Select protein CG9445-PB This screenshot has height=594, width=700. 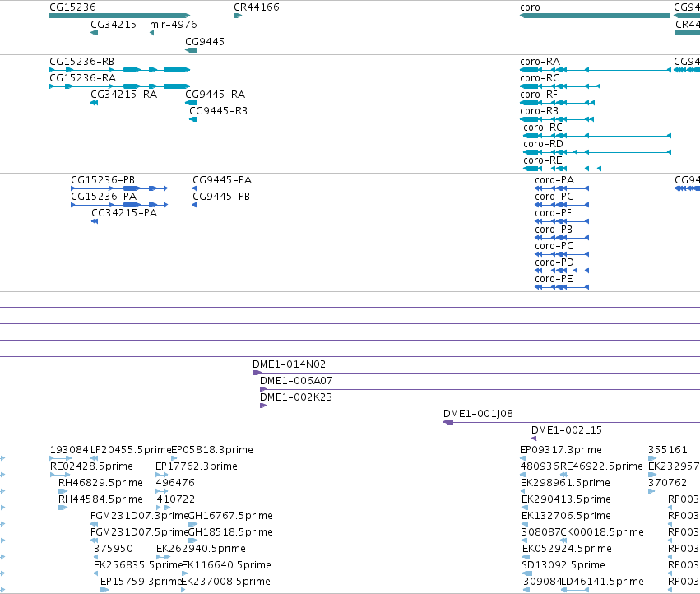(x=195, y=205)
